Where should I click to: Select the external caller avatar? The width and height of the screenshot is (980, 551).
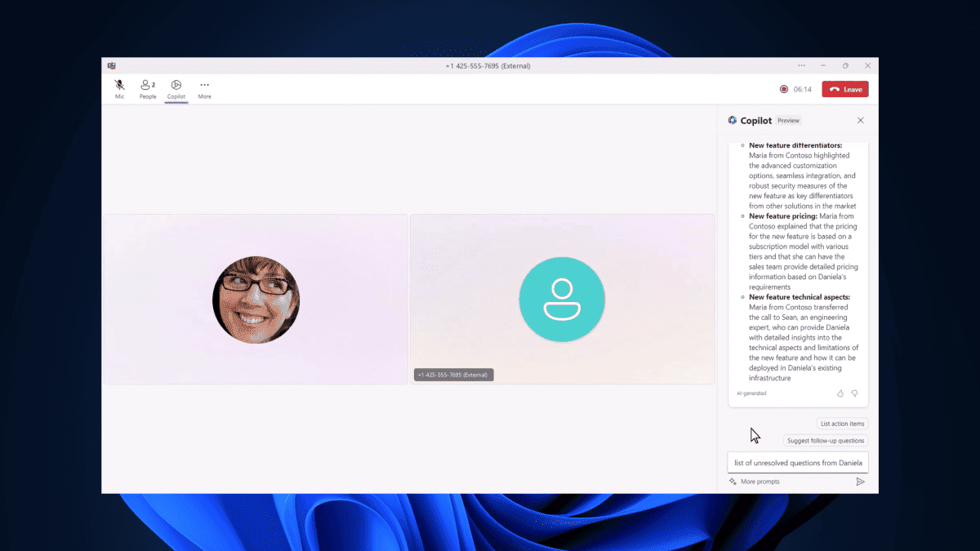pos(562,299)
